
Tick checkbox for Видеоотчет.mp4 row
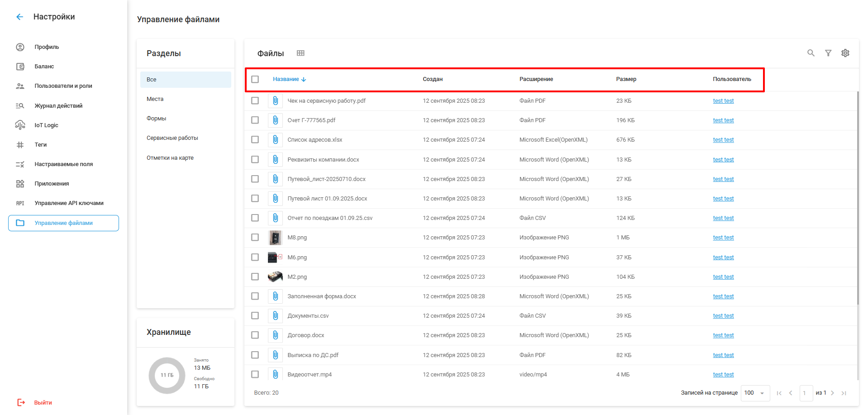(255, 374)
